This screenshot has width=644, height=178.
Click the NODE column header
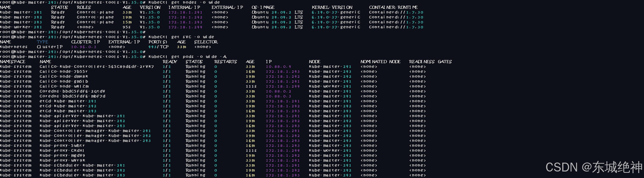pos(315,62)
